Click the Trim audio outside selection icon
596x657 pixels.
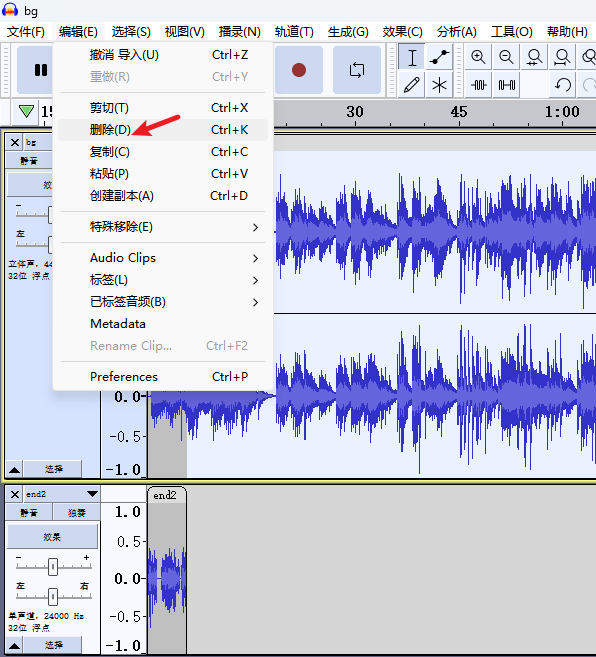(x=478, y=85)
